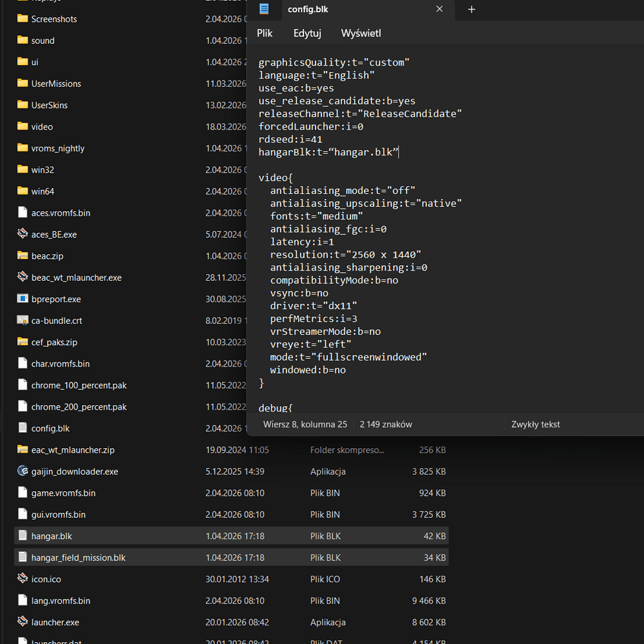Open the Edytuj menu

click(307, 33)
